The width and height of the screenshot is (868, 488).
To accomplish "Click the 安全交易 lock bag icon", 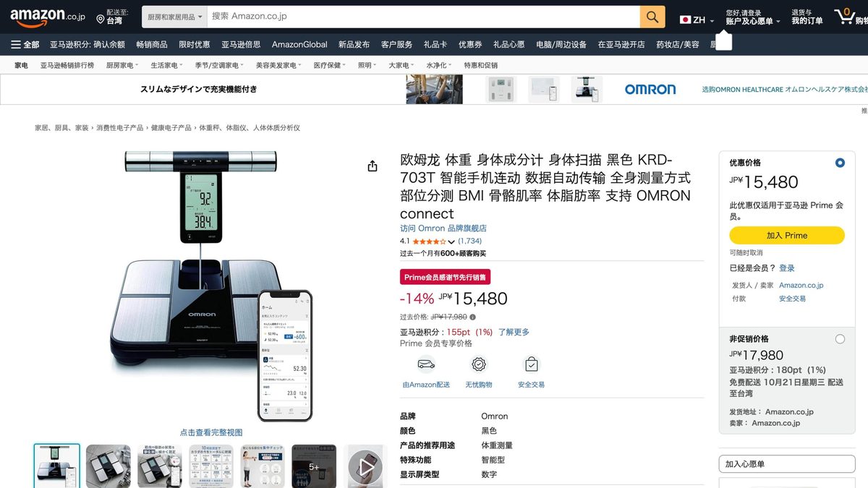I will tap(532, 364).
